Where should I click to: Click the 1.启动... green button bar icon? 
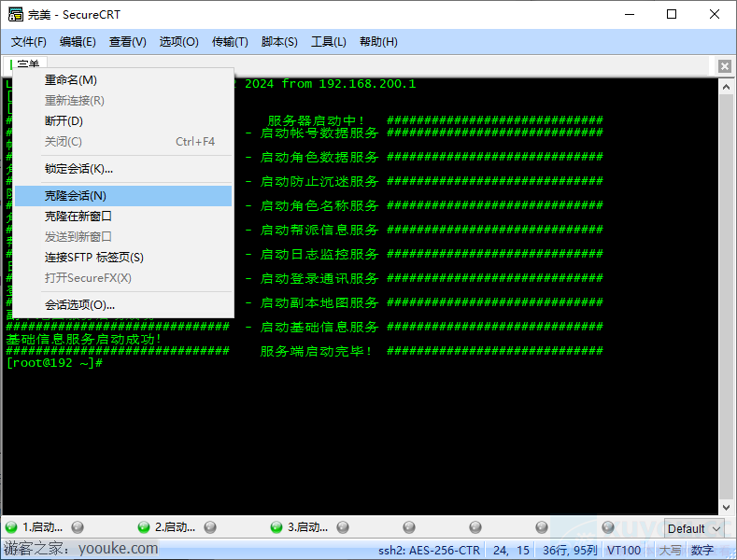pyautogui.click(x=11, y=527)
